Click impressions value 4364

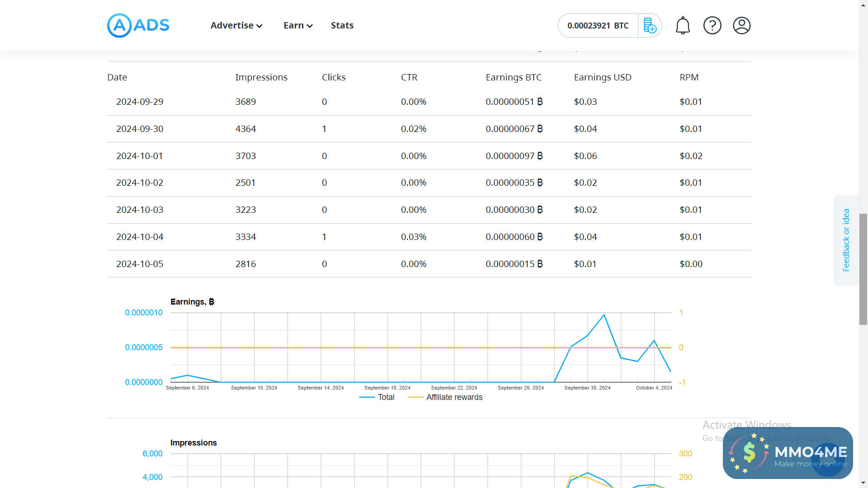pos(245,129)
